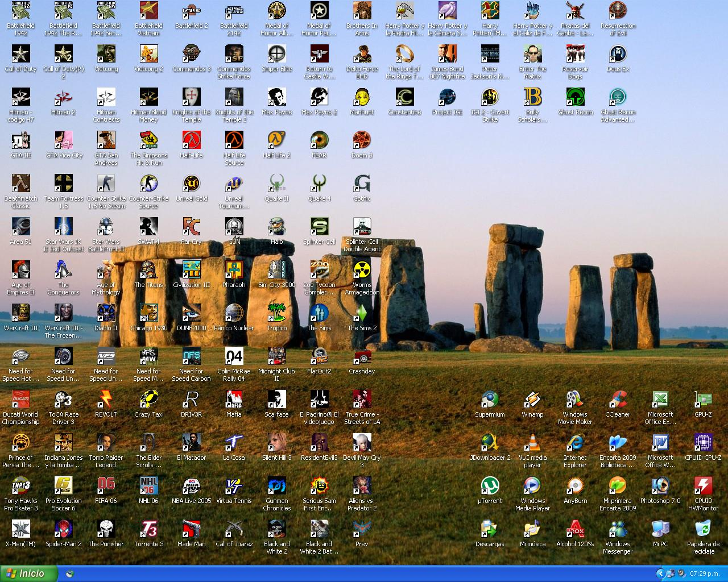Select the Age of Mythology icon

pyautogui.click(x=106, y=278)
